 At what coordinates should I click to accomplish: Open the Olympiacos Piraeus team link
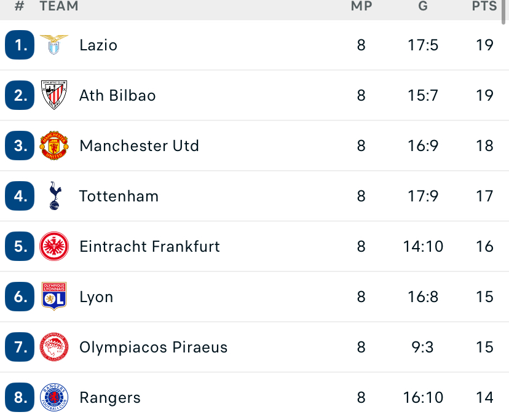coord(153,347)
